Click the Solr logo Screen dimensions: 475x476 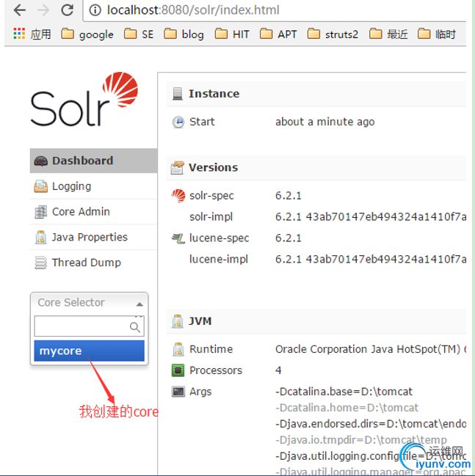[x=84, y=99]
